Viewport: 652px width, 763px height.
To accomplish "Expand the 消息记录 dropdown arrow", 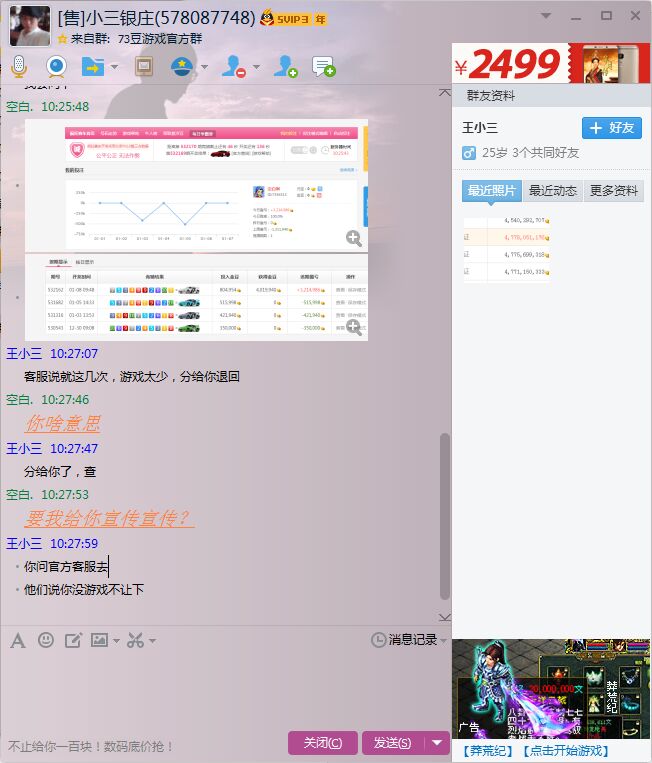I will tap(443, 641).
